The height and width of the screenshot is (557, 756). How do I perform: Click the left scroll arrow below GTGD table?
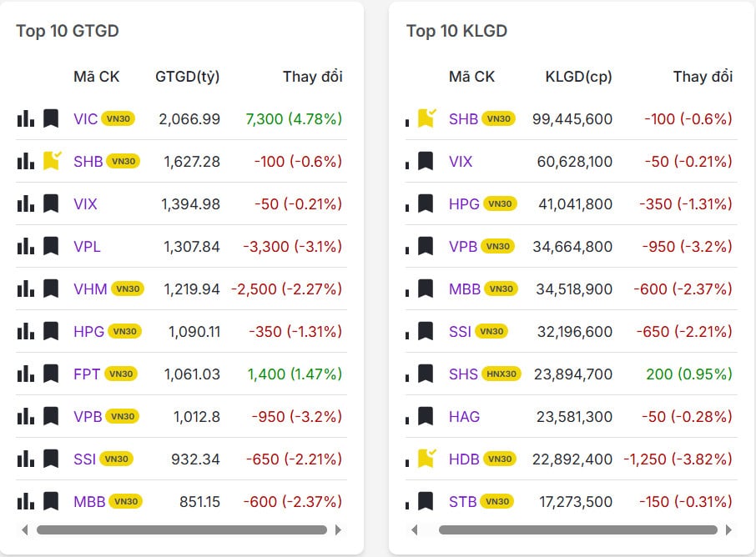[x=24, y=529]
